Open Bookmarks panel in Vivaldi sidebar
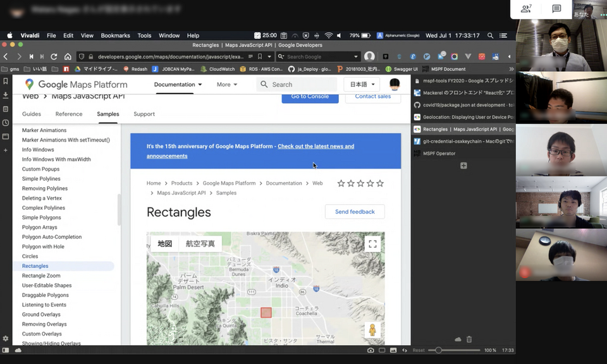 coord(6,82)
